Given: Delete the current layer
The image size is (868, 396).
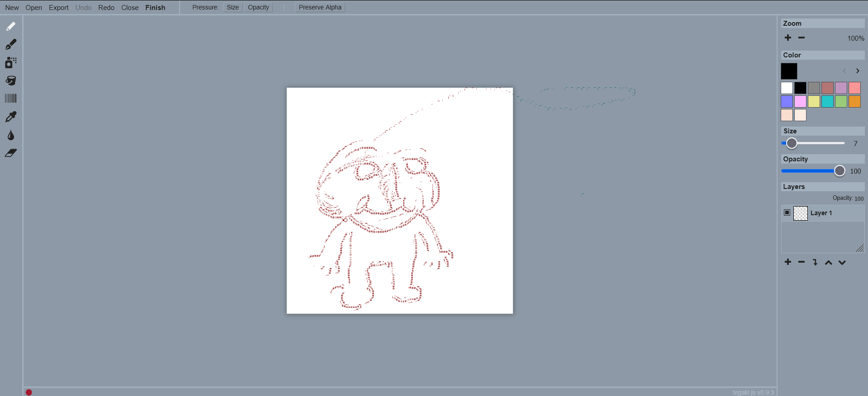Looking at the screenshot, I should click(802, 262).
